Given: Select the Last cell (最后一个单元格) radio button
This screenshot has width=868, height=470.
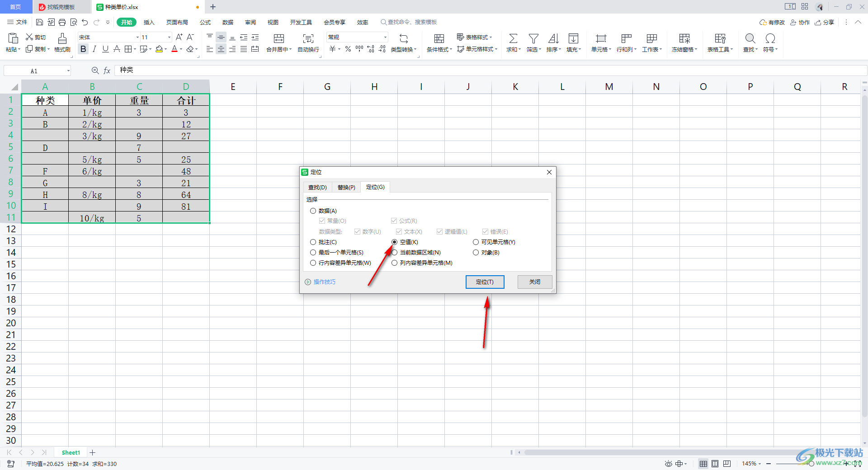Looking at the screenshot, I should click(x=313, y=253).
